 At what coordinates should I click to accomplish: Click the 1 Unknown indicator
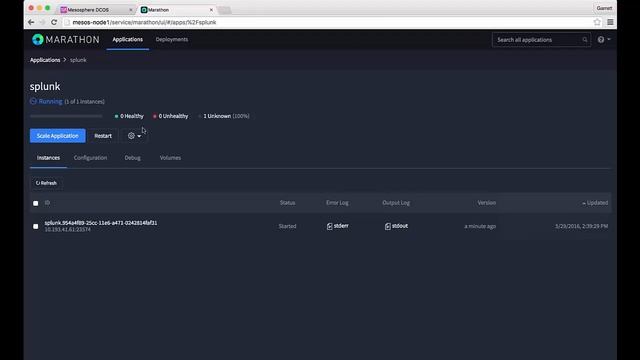click(224, 116)
